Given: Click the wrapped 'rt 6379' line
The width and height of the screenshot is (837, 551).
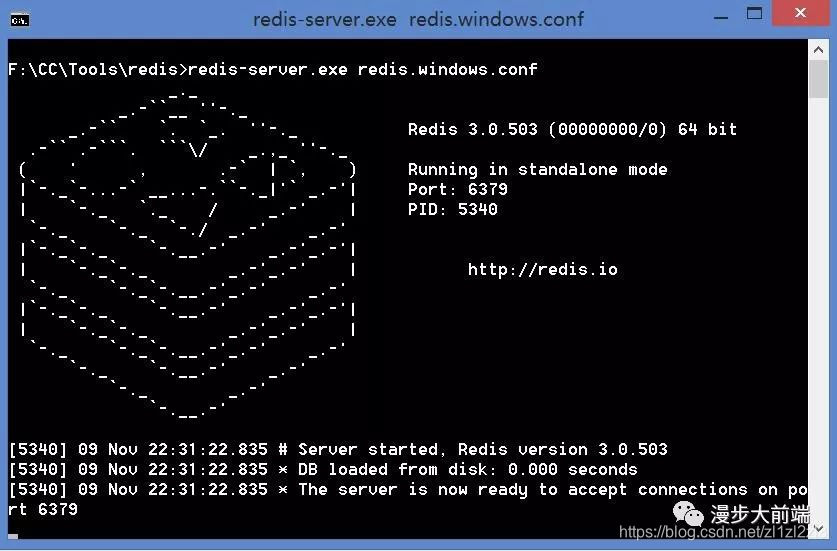Looking at the screenshot, I should click(x=43, y=509).
